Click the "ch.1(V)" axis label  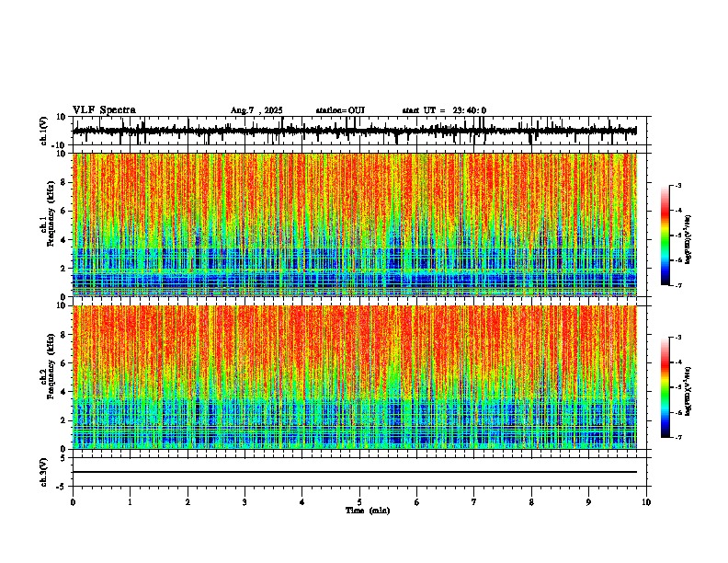pyautogui.click(x=44, y=131)
